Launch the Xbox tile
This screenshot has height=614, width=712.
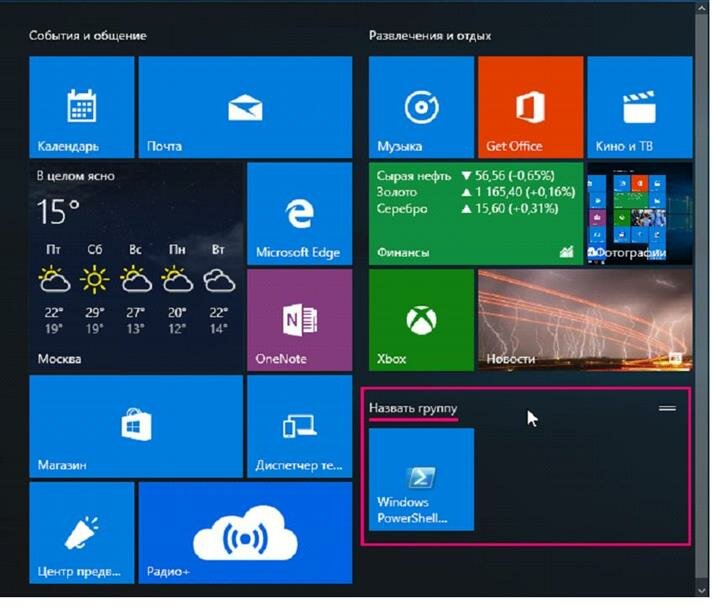tap(421, 320)
